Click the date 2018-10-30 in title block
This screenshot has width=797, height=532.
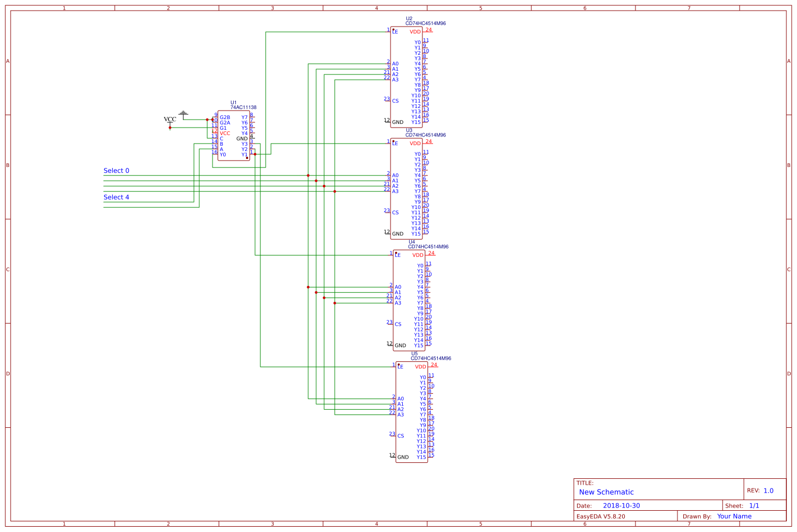[620, 506]
